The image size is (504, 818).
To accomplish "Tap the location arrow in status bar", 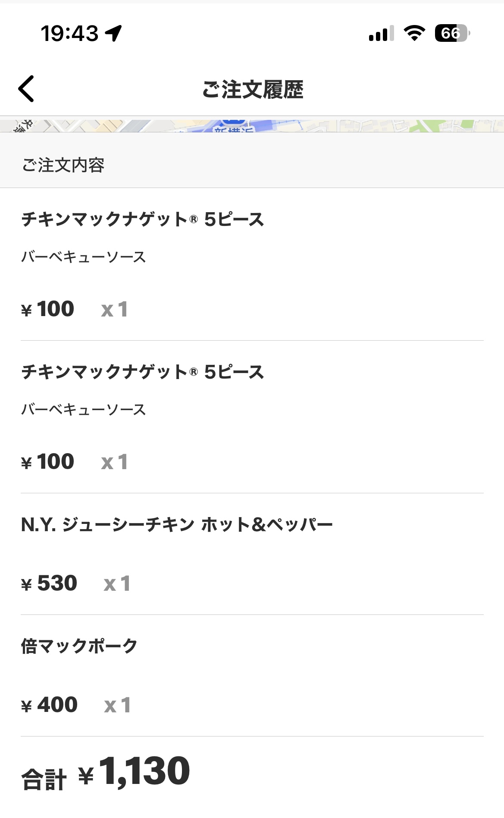I will tap(114, 33).
